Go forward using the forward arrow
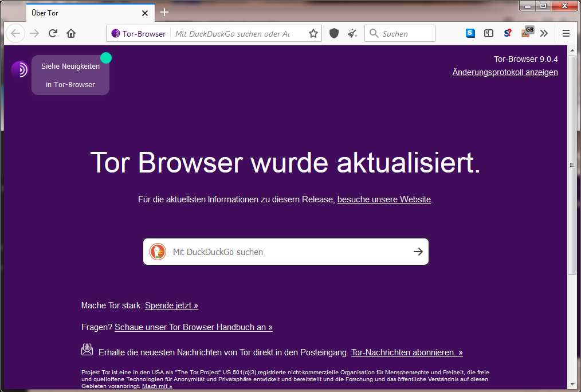Screen dimensions: 581x392 [x=34, y=33]
